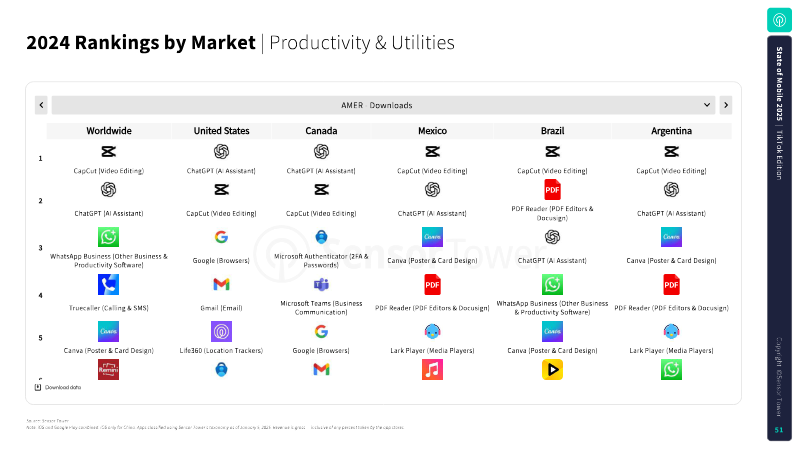This screenshot has height=450, width=800.
Task: Click the Microsoft Authenticator icon under Canada
Action: [321, 237]
